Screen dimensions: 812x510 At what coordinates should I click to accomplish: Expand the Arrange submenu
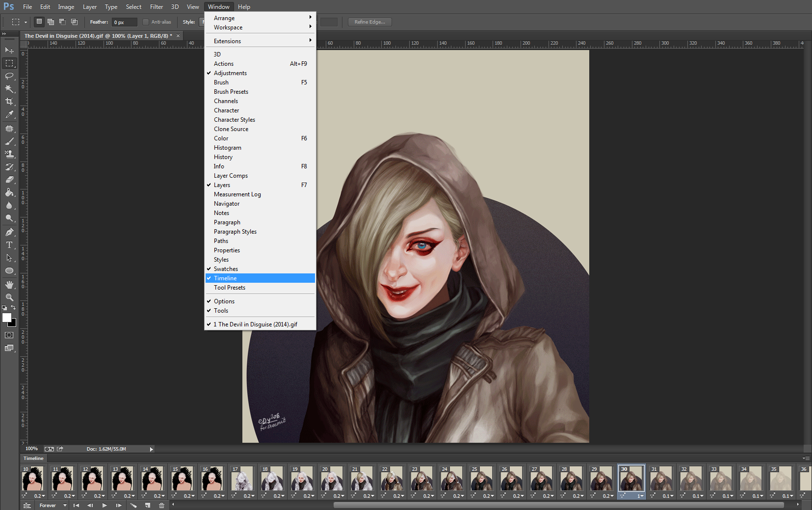point(260,18)
